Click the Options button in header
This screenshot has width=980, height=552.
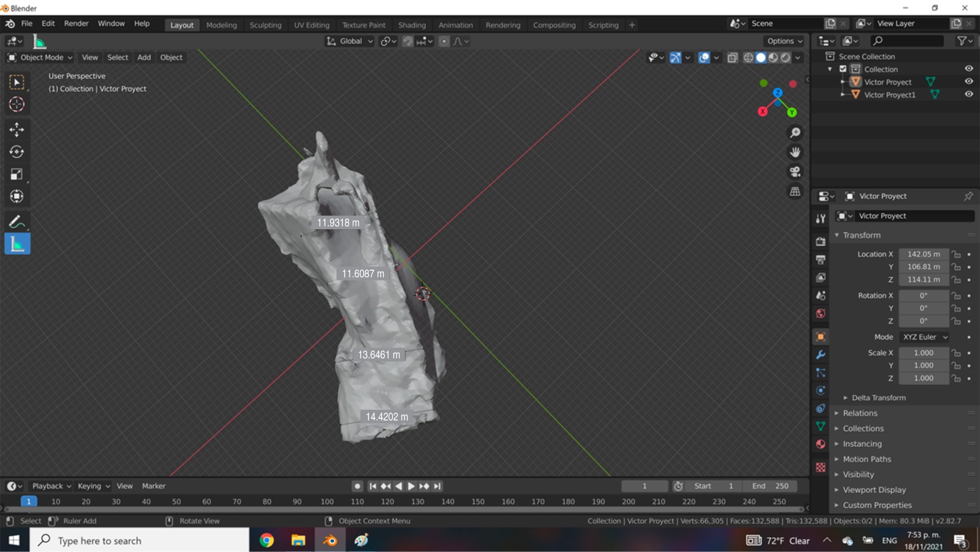784,41
